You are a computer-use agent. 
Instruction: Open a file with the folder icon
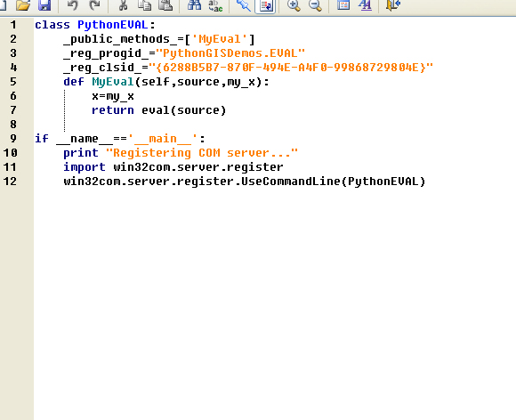coord(23,5)
